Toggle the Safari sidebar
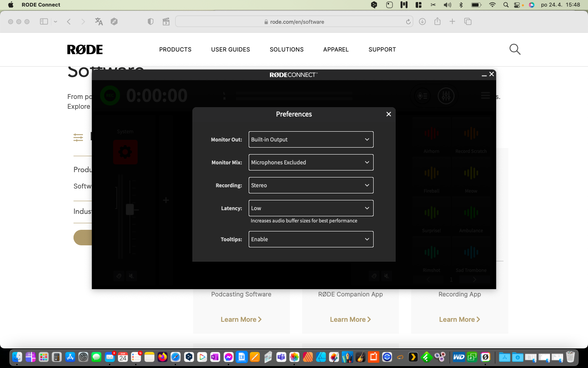588x368 pixels. tap(44, 22)
